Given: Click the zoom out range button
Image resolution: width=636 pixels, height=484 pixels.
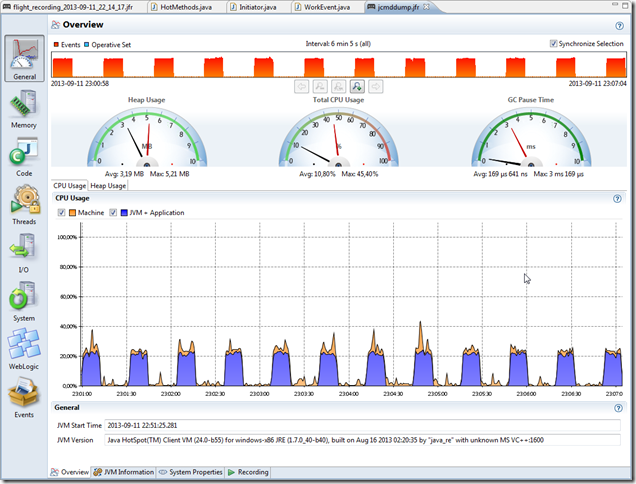Looking at the screenshot, I should coord(320,86).
